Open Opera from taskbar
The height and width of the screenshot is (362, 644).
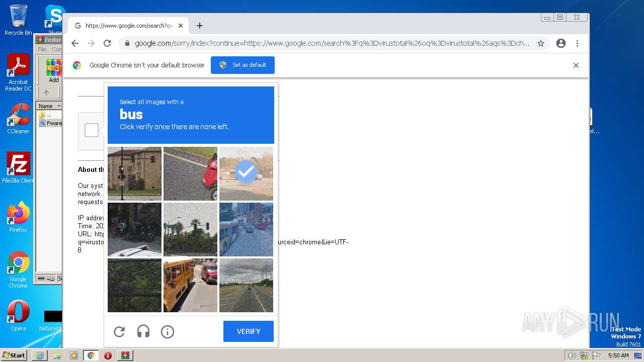click(x=108, y=355)
